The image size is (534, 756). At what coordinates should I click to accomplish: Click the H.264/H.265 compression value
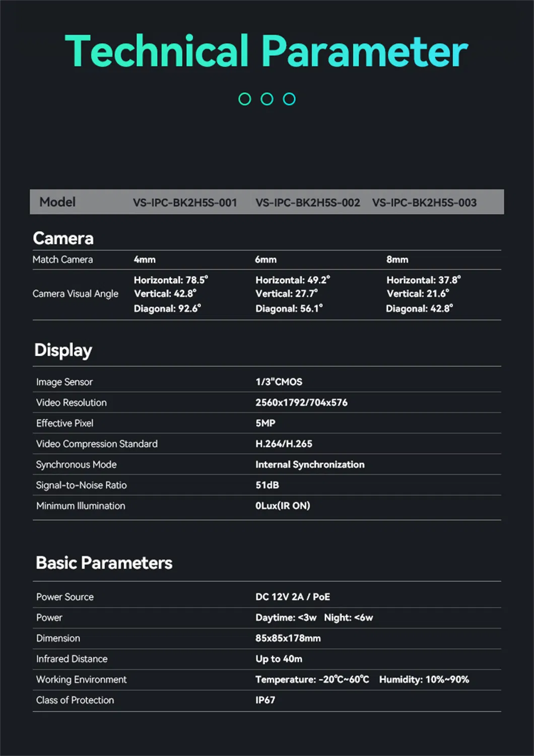click(x=284, y=444)
